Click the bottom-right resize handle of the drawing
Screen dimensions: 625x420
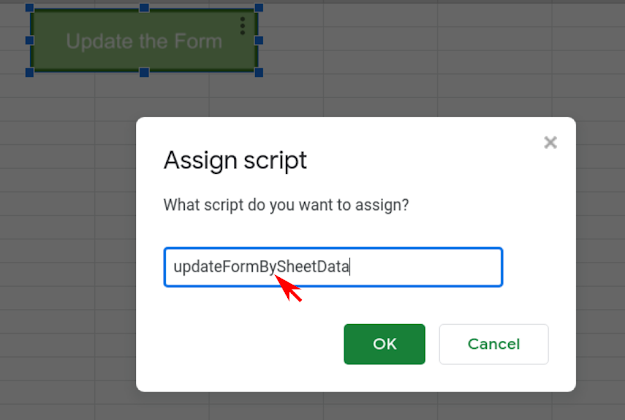point(259,72)
